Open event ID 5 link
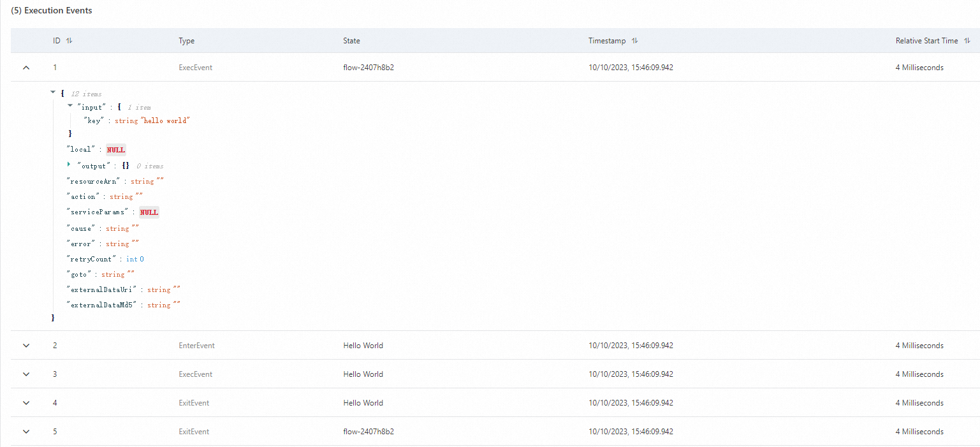The height and width of the screenshot is (447, 980). pyautogui.click(x=55, y=431)
